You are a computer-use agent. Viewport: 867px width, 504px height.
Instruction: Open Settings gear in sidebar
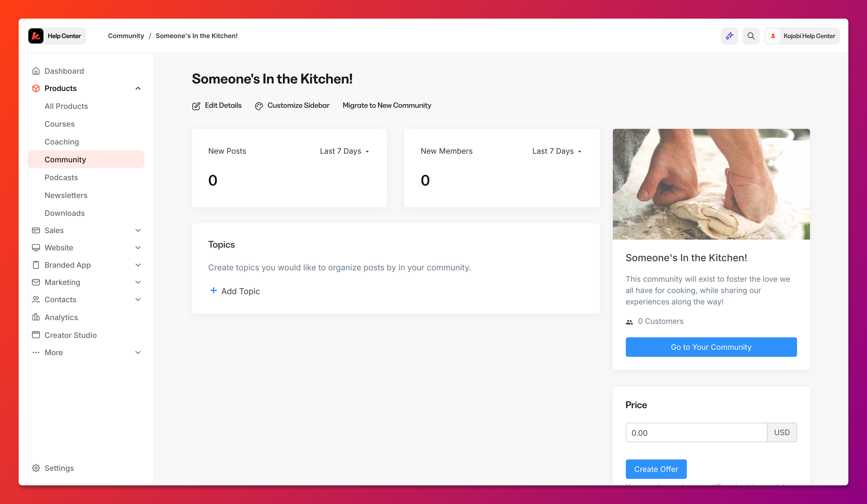36,468
